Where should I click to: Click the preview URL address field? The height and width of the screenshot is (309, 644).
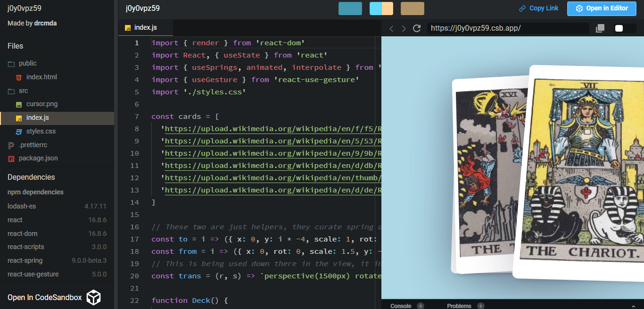pyautogui.click(x=508, y=28)
